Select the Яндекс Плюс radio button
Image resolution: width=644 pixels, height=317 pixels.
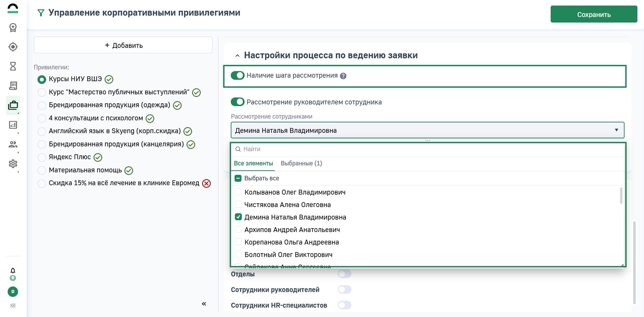42,157
